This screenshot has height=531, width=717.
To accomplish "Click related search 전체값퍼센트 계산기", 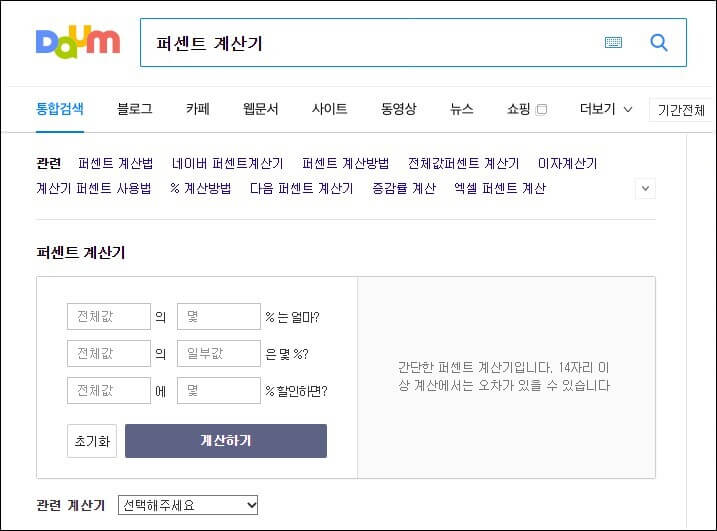I will pos(464,163).
